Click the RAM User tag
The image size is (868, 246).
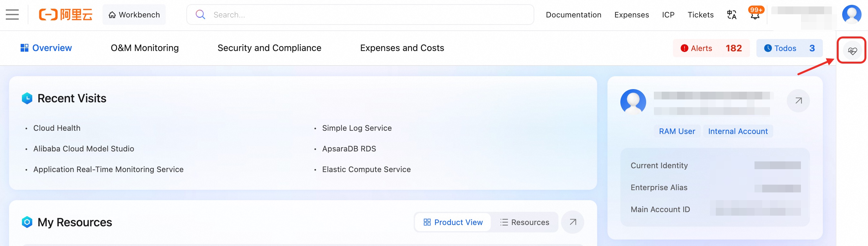[677, 131]
